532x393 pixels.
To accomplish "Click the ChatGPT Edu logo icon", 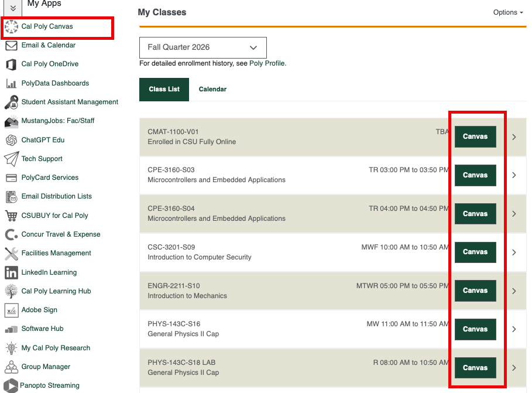I will click(11, 140).
